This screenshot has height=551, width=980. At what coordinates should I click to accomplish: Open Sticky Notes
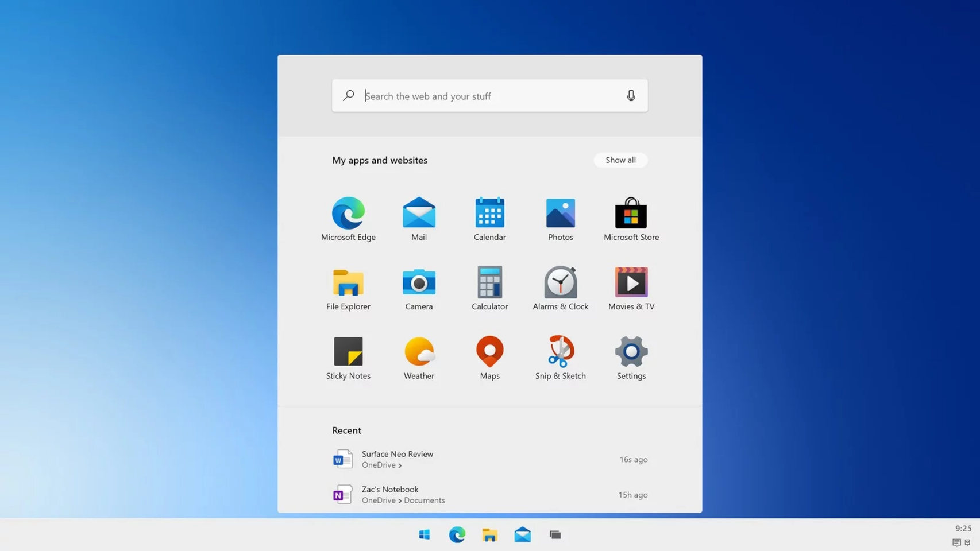tap(348, 356)
